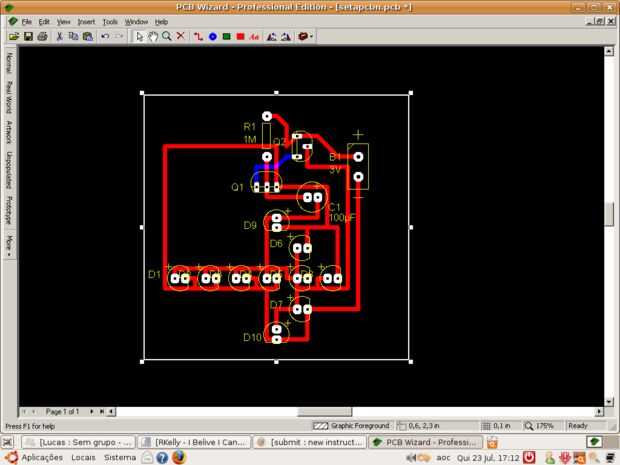Click the vertical scrollbar down arrow

[609, 402]
